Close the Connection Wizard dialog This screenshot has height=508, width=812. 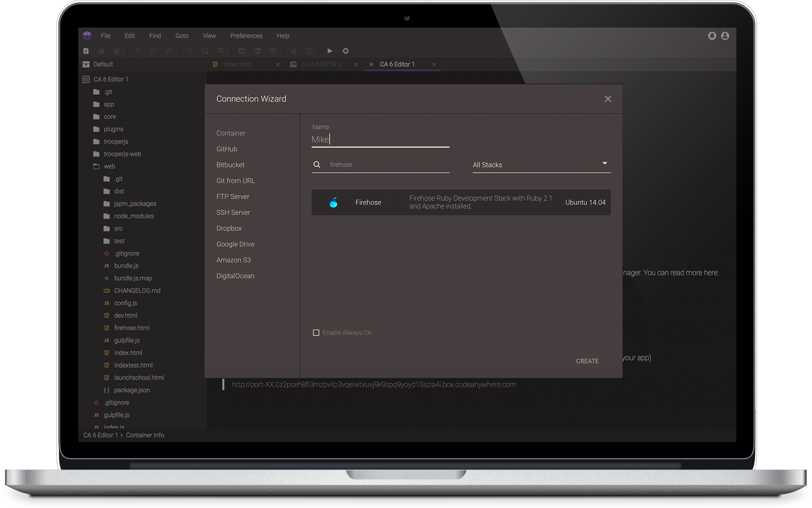click(607, 99)
